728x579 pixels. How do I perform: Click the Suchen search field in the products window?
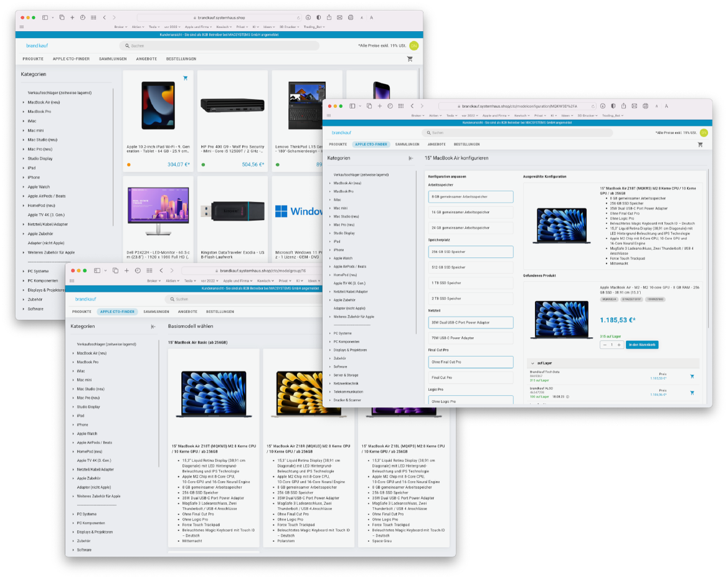[x=219, y=45]
